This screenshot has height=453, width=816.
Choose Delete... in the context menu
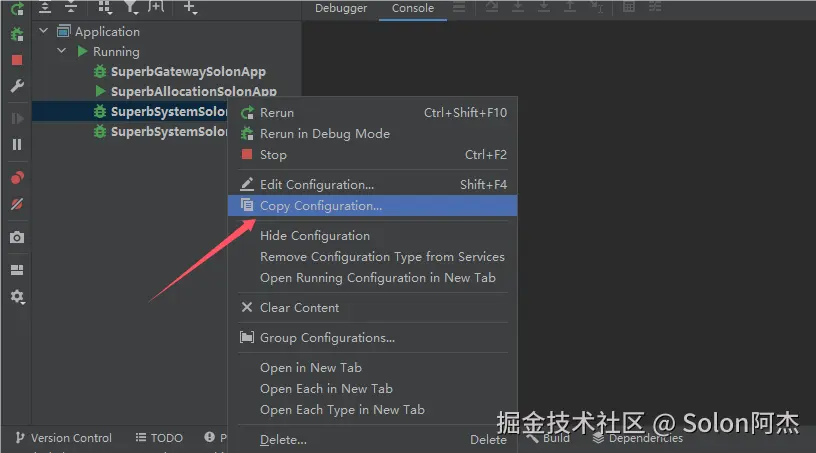tap(373, 439)
